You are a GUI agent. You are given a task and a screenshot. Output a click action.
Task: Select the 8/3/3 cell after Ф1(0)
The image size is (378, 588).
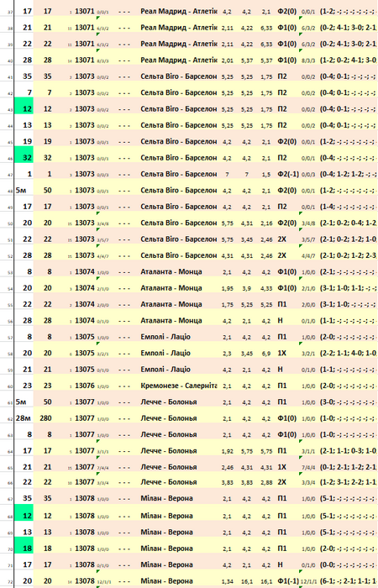pyautogui.click(x=308, y=60)
